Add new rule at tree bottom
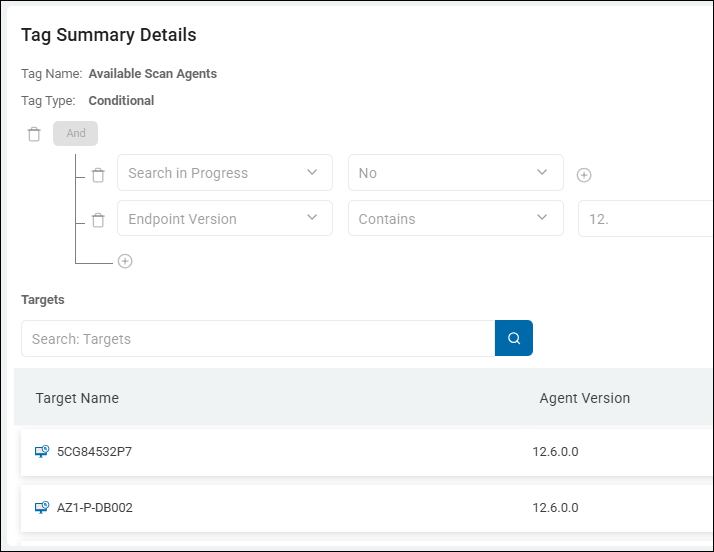The width and height of the screenshot is (714, 552). (125, 261)
